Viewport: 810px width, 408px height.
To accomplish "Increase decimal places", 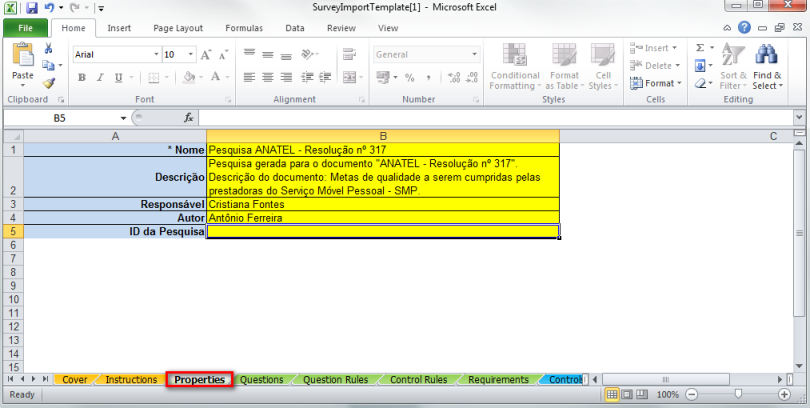I will [454, 77].
